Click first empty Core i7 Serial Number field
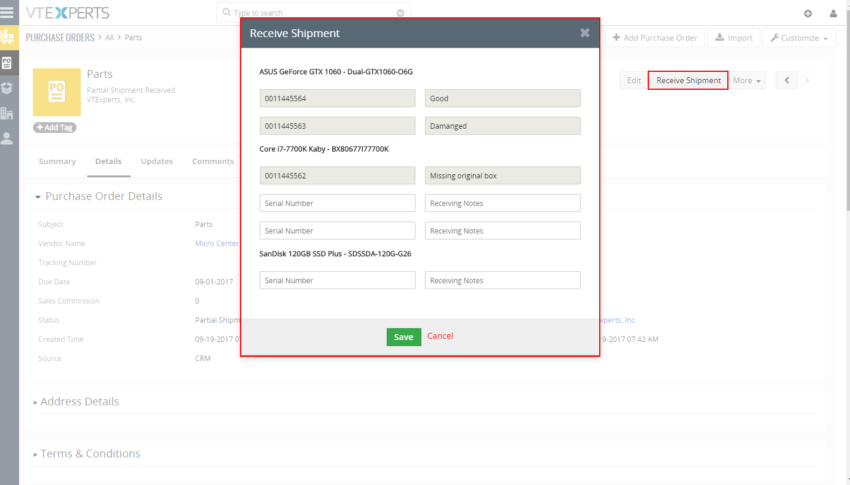This screenshot has width=850, height=485. click(337, 203)
